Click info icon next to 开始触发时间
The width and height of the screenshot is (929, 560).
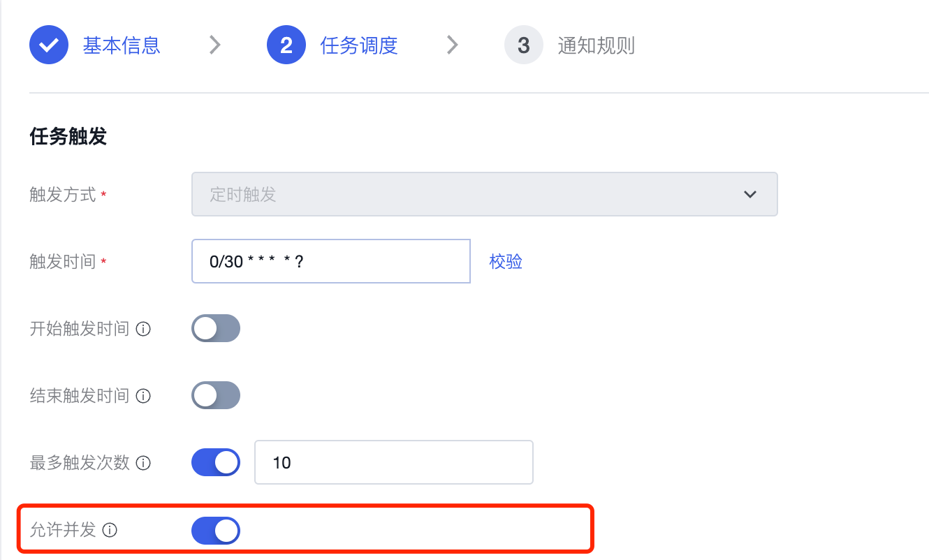tap(143, 329)
